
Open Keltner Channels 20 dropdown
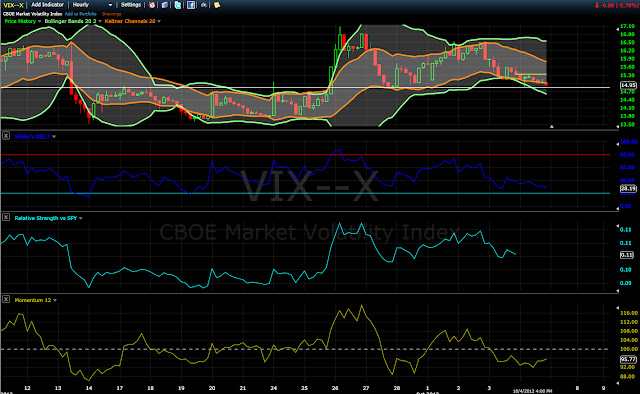tap(159, 21)
